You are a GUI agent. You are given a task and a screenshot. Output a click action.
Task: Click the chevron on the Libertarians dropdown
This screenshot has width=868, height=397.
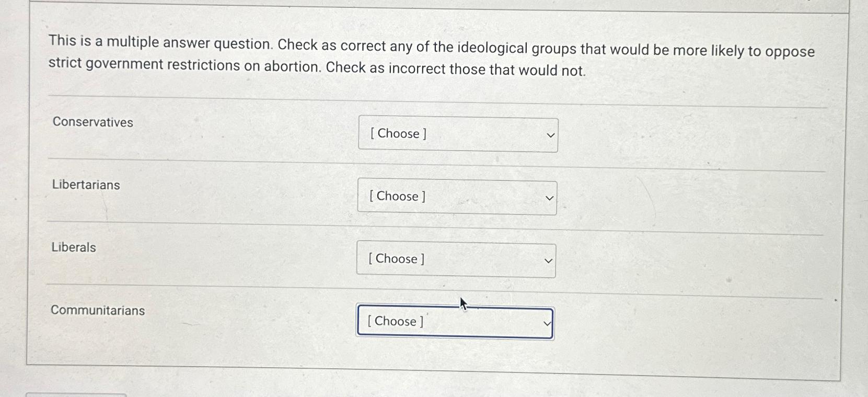coord(548,197)
